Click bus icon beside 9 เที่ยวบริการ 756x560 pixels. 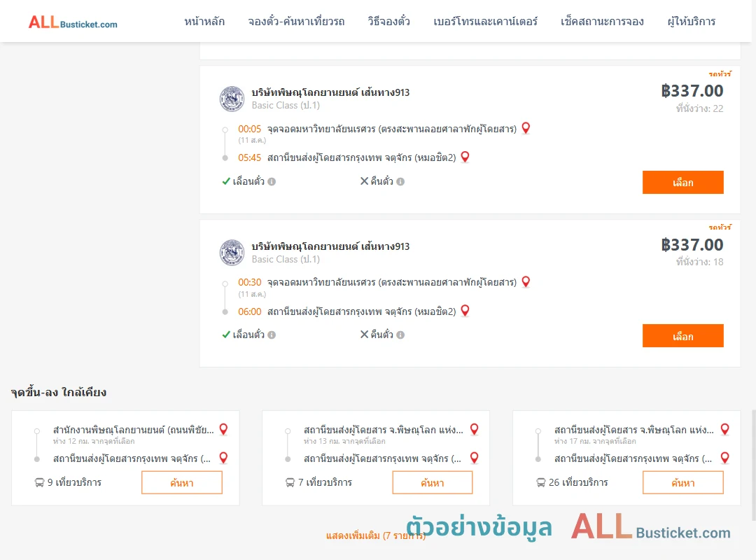pos(39,482)
